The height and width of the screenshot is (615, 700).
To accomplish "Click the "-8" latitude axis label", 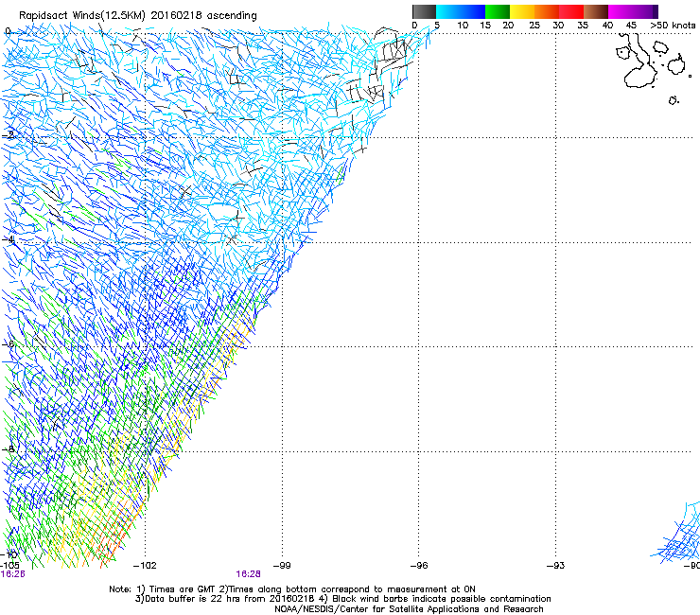I will tap(9, 448).
